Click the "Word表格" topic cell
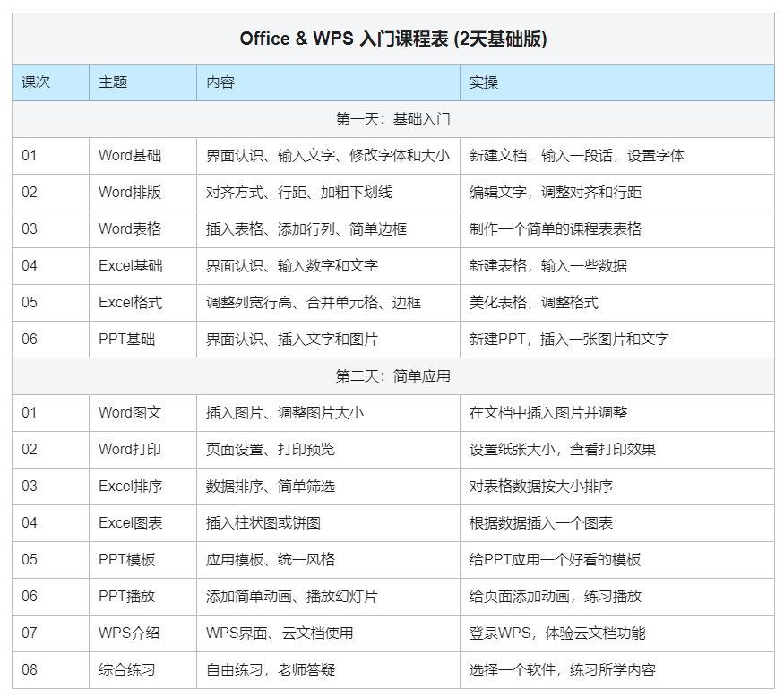Image resolution: width=784 pixels, height=698 pixels. [x=143, y=229]
